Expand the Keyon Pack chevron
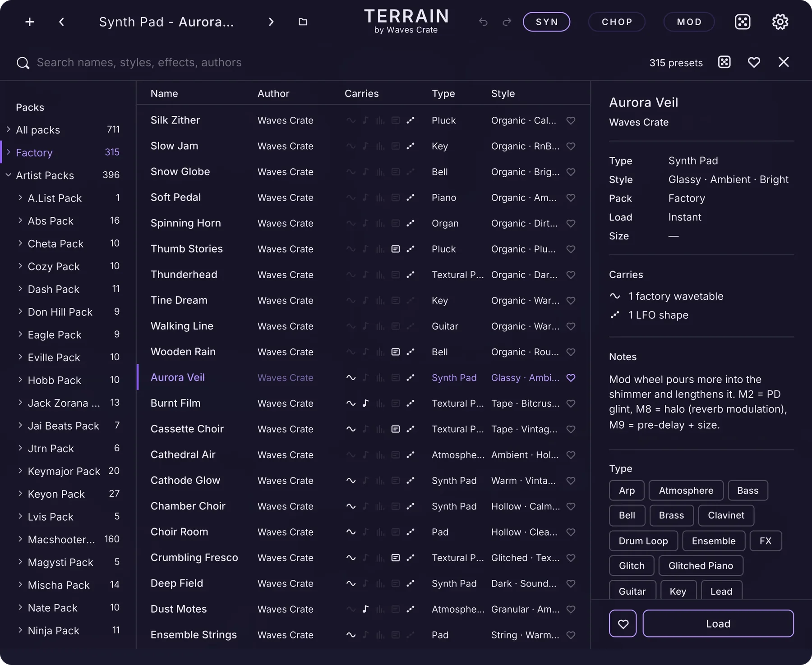This screenshot has width=812, height=665. [20, 494]
